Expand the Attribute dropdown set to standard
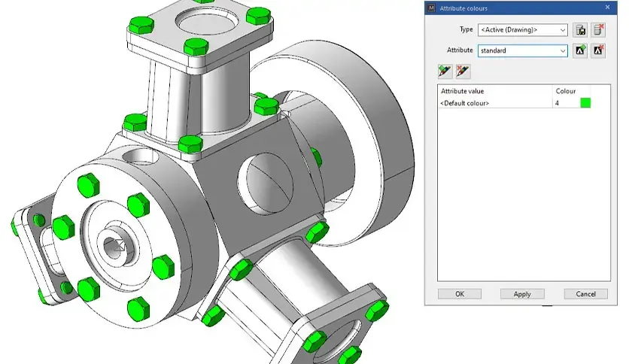 561,51
